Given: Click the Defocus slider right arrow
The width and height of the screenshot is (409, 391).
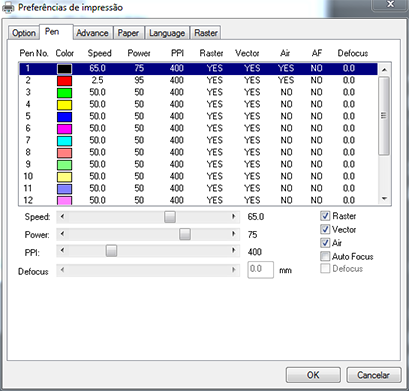Looking at the screenshot, I should (234, 270).
